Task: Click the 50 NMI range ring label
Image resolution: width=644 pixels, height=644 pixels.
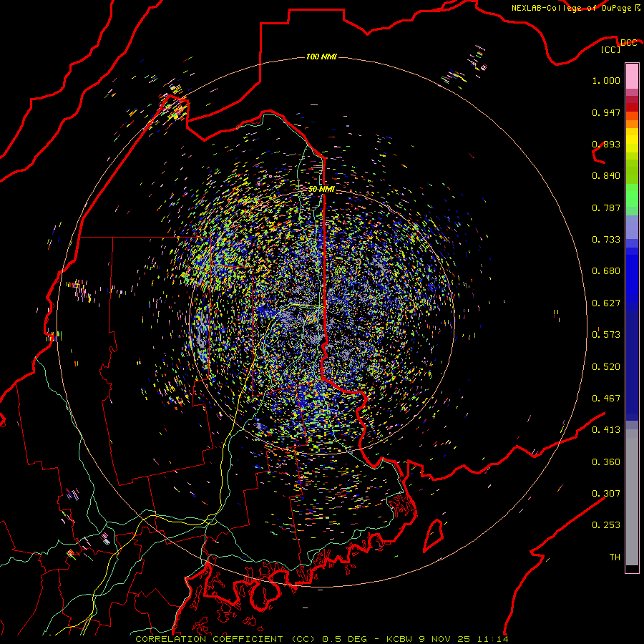Action: [x=321, y=189]
